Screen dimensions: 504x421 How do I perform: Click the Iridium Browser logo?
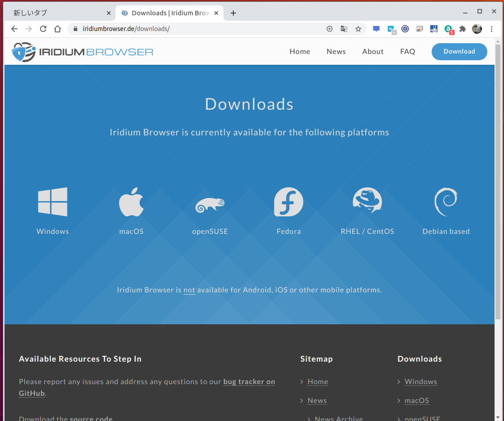click(x=82, y=51)
